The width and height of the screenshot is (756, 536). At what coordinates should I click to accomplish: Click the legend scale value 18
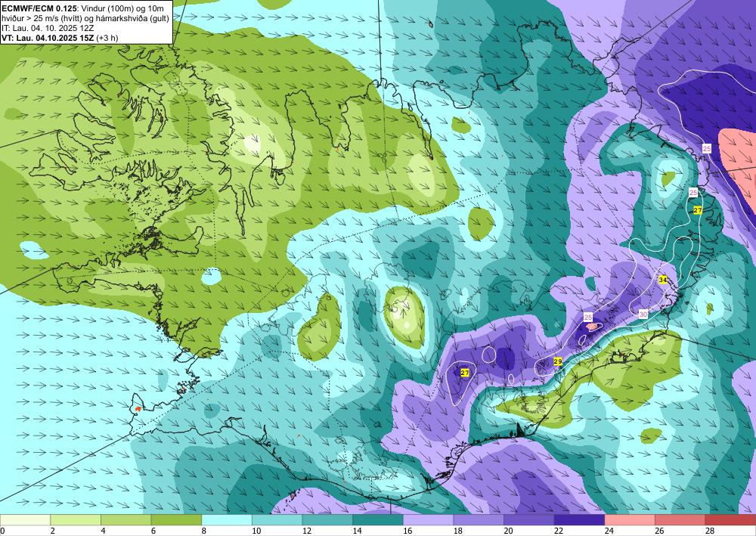457,531
